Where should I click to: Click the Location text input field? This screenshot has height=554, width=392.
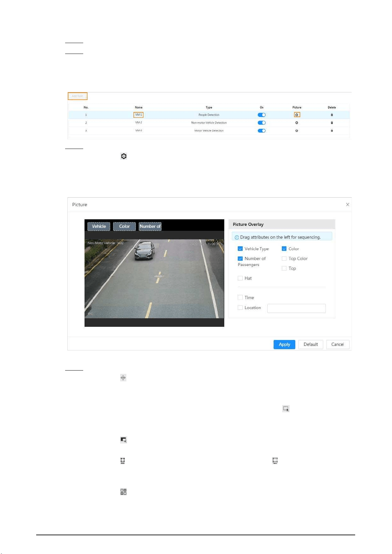click(296, 308)
